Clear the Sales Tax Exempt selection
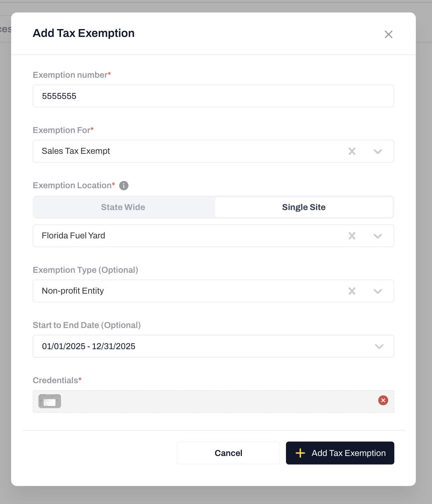Image resolution: width=432 pixels, height=504 pixels. (x=352, y=151)
